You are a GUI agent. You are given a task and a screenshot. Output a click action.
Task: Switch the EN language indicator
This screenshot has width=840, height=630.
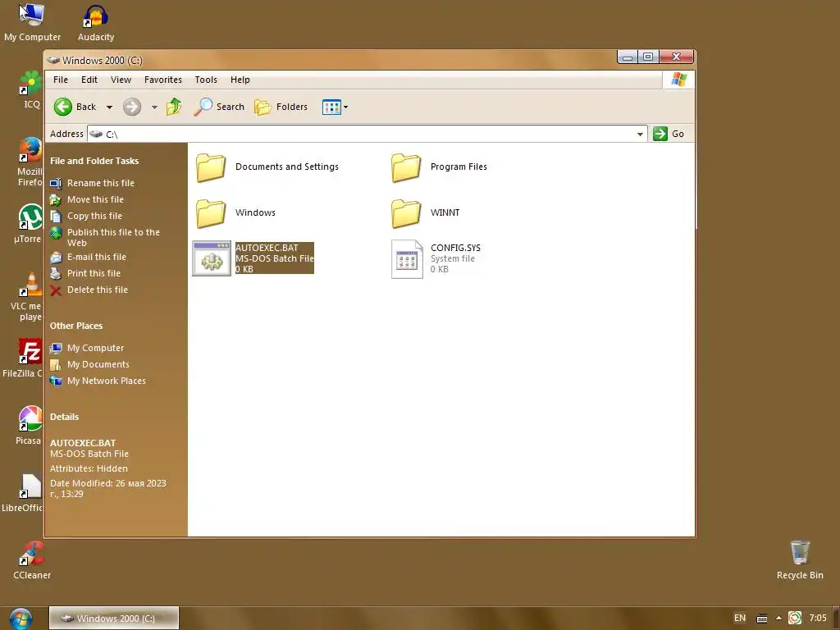pyautogui.click(x=740, y=619)
